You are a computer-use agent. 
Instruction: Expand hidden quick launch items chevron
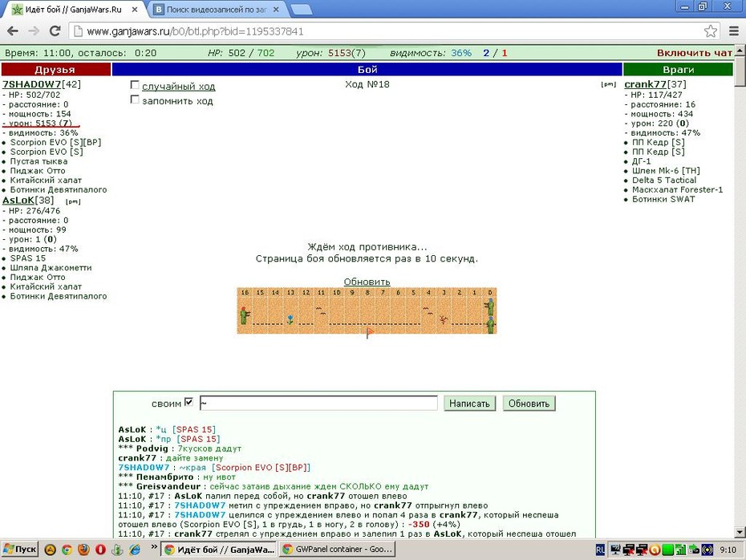click(x=154, y=547)
